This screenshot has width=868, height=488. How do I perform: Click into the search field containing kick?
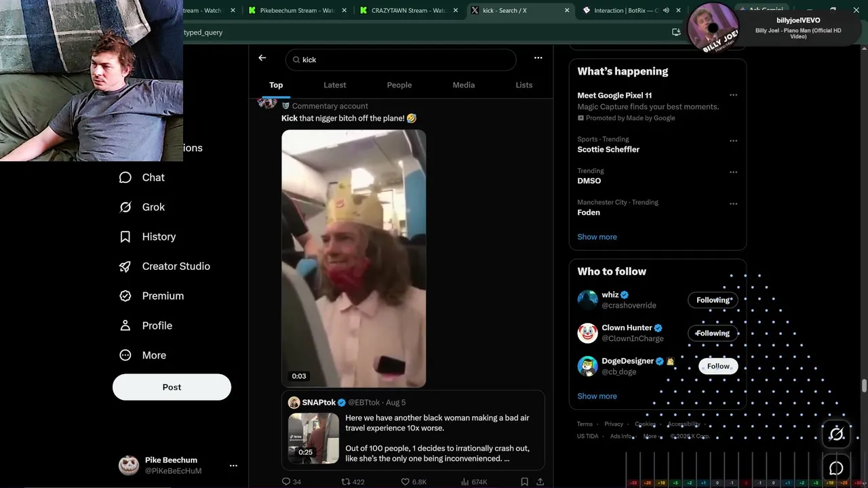tap(401, 60)
